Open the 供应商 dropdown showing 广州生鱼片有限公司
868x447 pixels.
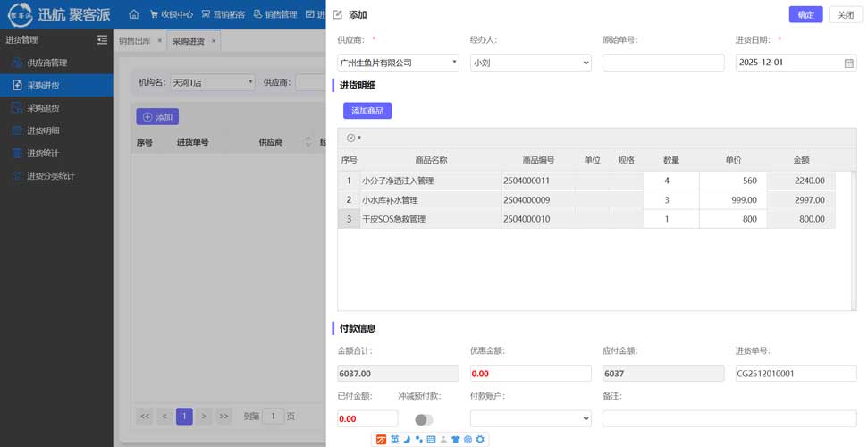tap(398, 63)
